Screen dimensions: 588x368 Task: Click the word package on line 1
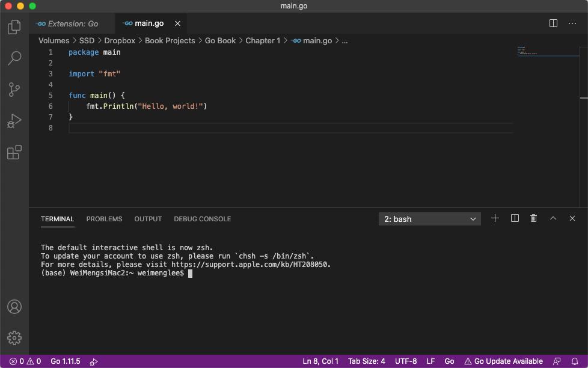coord(84,52)
